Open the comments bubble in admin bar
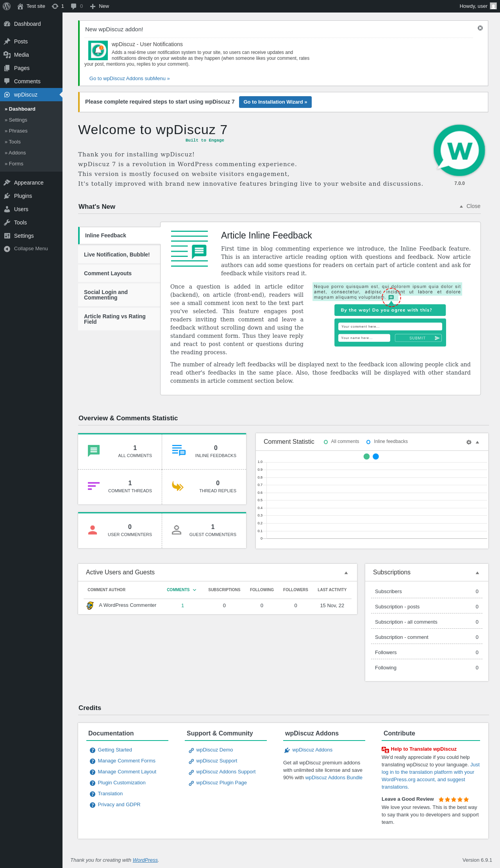The height and width of the screenshot is (868, 500). [x=73, y=6]
